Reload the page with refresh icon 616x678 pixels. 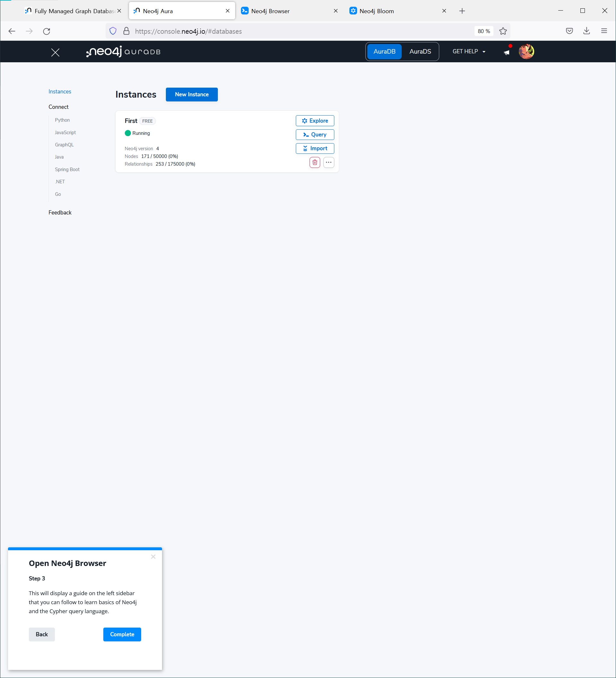point(47,31)
